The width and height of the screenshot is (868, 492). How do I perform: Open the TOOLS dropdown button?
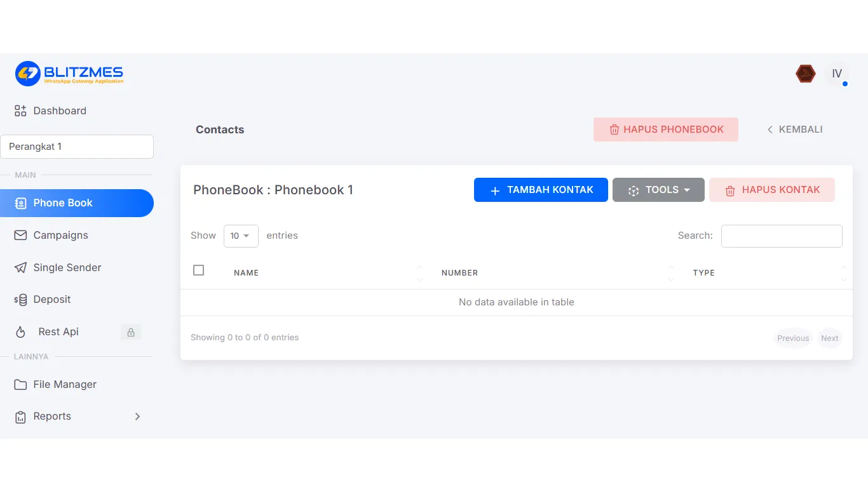[658, 190]
